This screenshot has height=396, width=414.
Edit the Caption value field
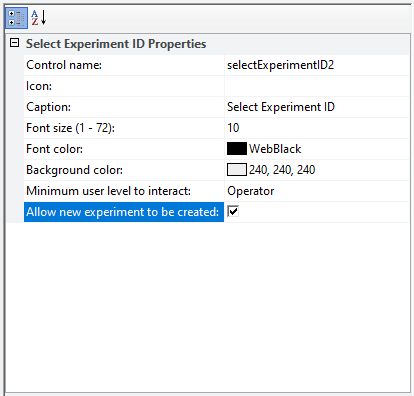pos(317,107)
